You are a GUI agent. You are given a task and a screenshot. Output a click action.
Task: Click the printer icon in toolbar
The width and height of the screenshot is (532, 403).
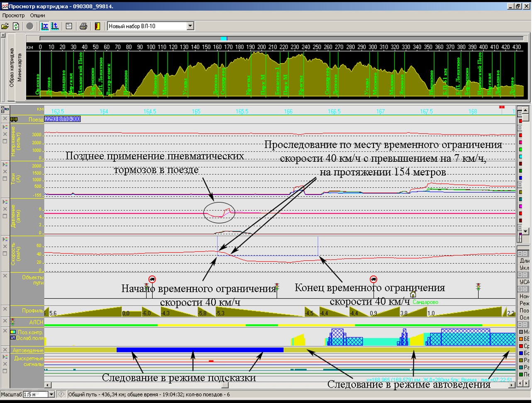(x=83, y=26)
